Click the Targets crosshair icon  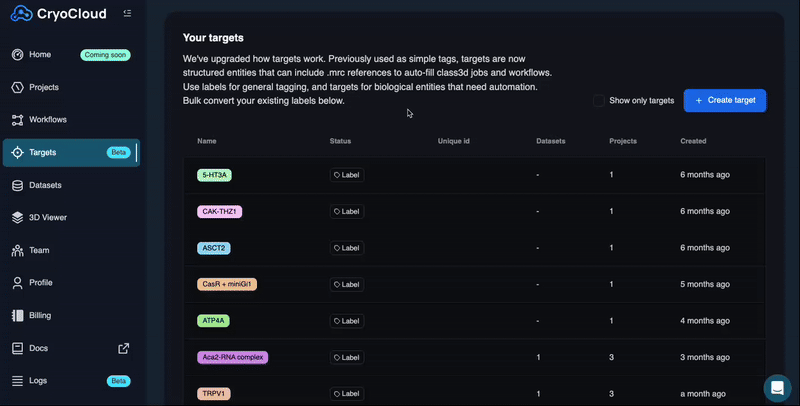pos(17,153)
